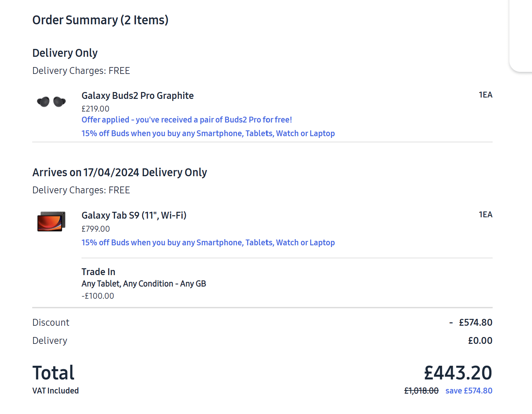Open the 15% off Buds promotion under the tablet
Screen dimensions: 532x414
tap(208, 242)
